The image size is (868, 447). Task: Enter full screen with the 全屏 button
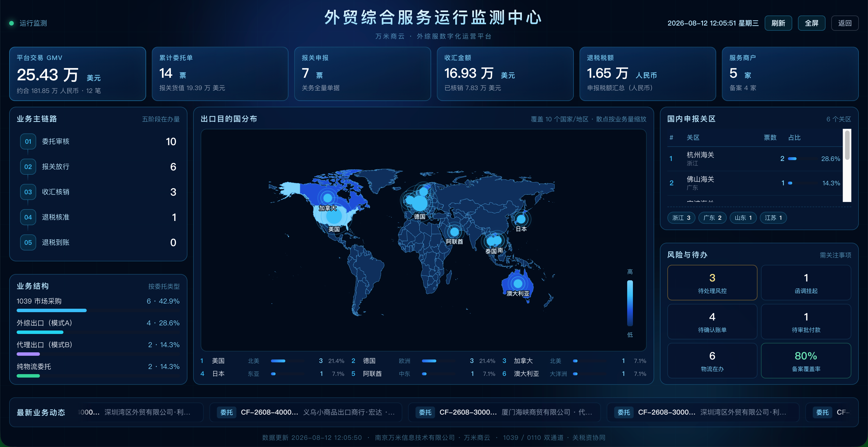(811, 23)
